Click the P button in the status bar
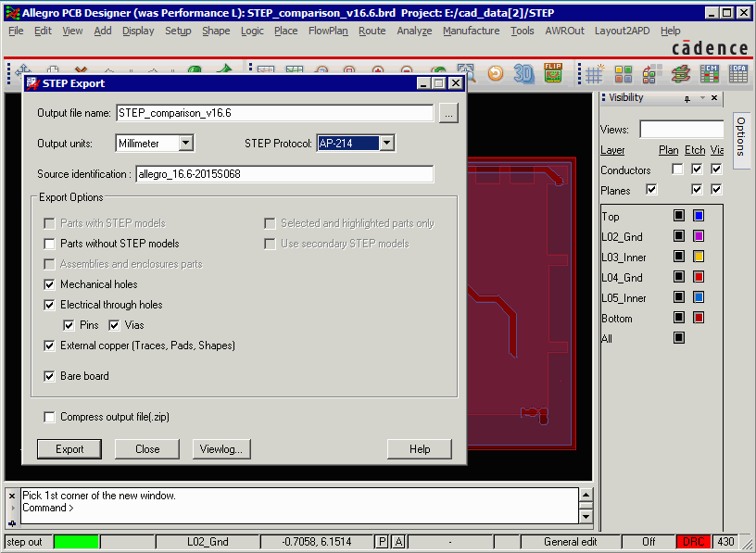This screenshot has height=553, width=756. (x=382, y=542)
